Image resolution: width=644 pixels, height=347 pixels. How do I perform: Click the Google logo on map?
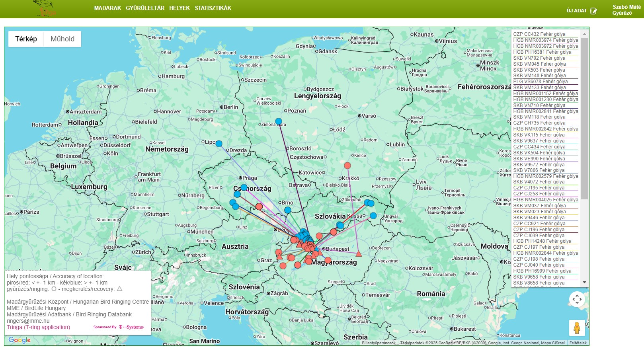point(20,340)
